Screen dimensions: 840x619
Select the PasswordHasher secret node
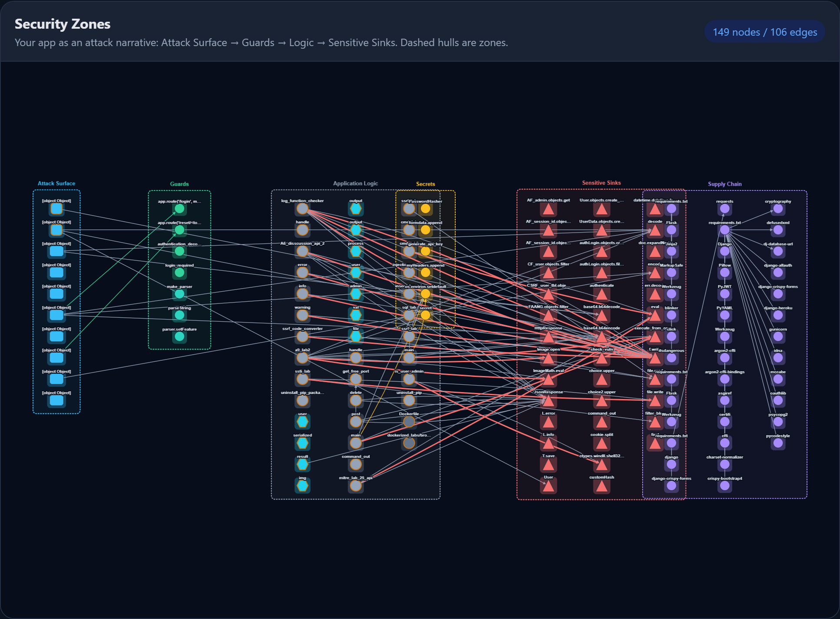(426, 209)
